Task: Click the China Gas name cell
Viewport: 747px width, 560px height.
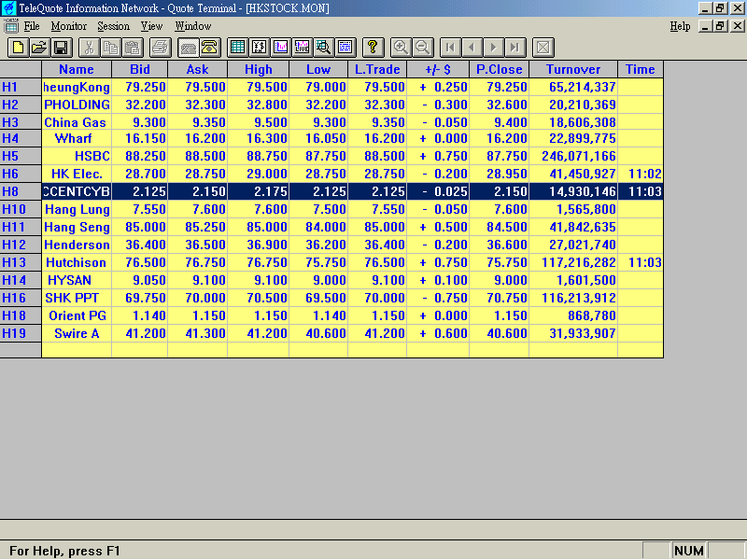Action: (x=77, y=122)
